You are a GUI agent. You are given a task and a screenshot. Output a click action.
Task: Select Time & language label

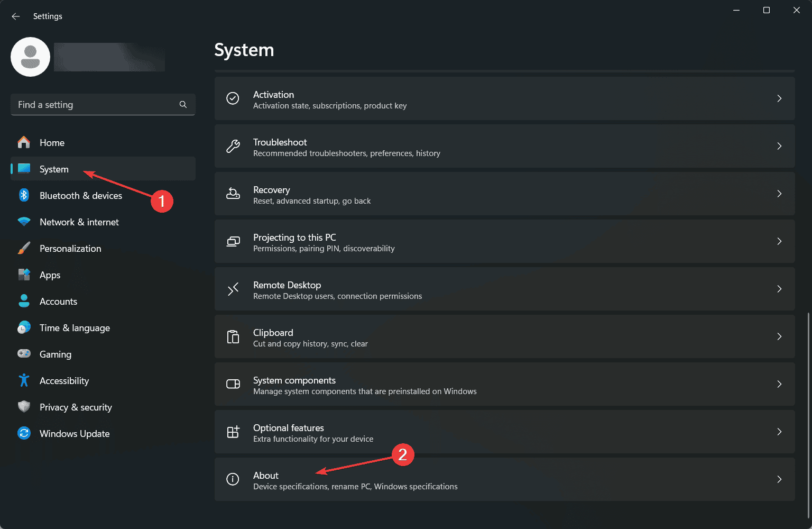(75, 328)
